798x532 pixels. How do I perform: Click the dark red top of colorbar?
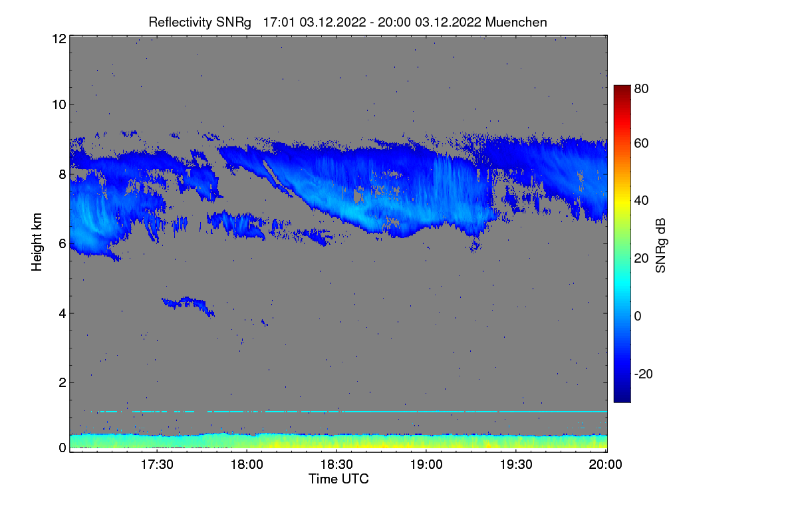(x=622, y=92)
